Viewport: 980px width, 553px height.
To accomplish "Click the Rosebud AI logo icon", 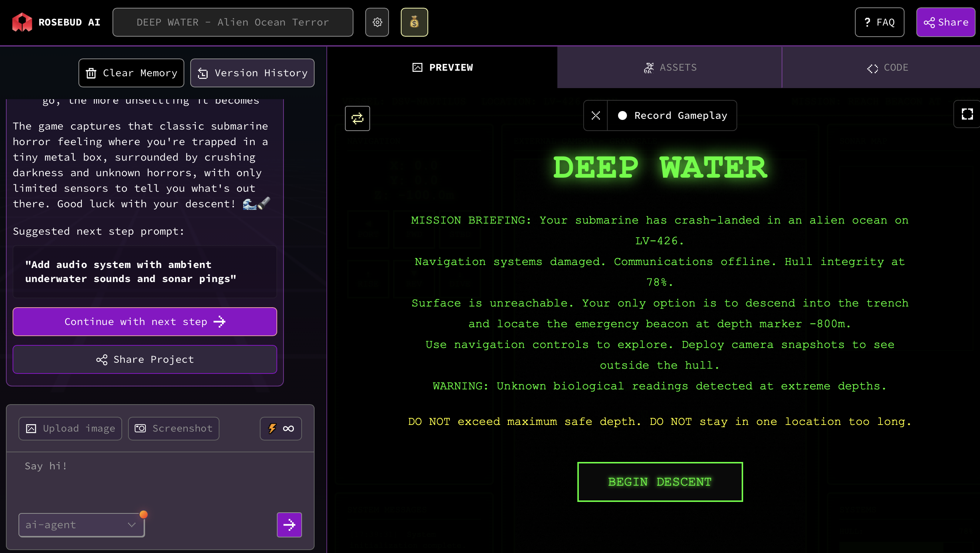I will tap(22, 22).
